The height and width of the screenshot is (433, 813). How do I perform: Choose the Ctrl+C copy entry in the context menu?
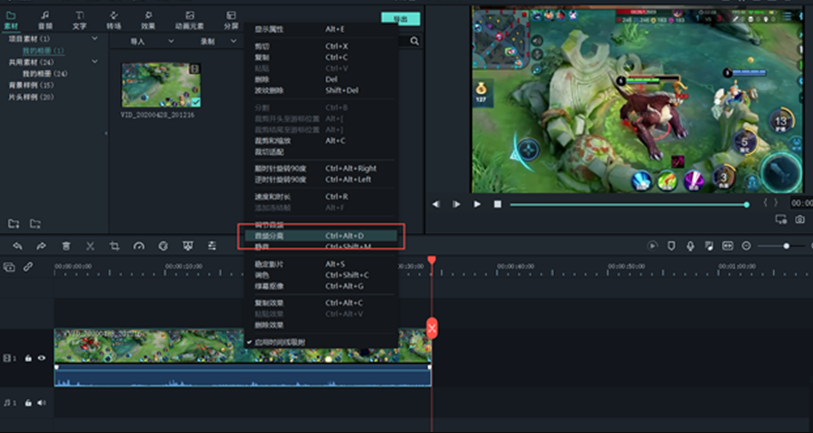pos(321,57)
